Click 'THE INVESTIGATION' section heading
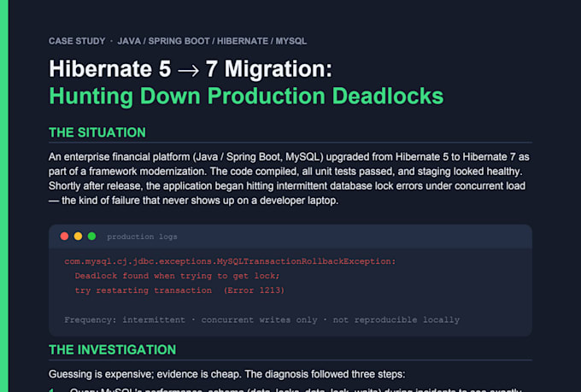 [x=113, y=350]
